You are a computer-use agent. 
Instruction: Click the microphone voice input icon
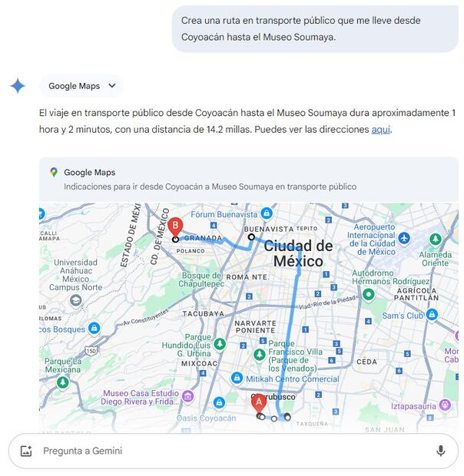click(441, 451)
